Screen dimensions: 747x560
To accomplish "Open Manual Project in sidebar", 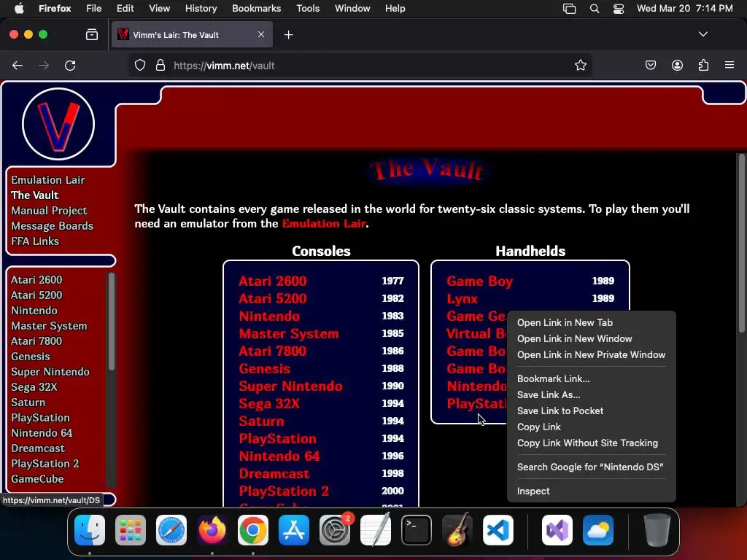I will [x=49, y=211].
